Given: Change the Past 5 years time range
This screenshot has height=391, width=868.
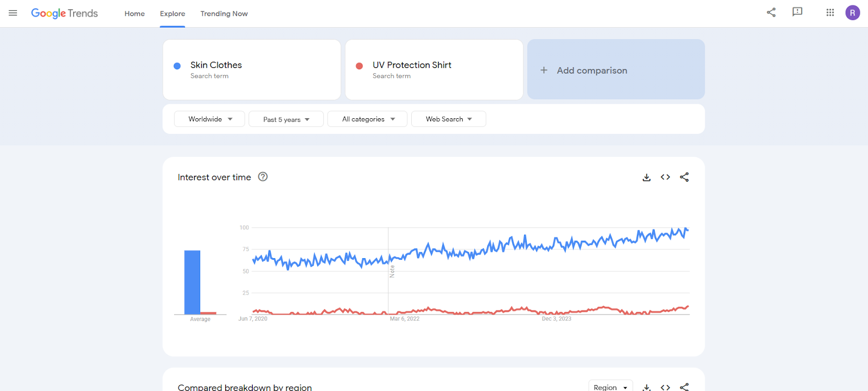Looking at the screenshot, I should pos(286,119).
